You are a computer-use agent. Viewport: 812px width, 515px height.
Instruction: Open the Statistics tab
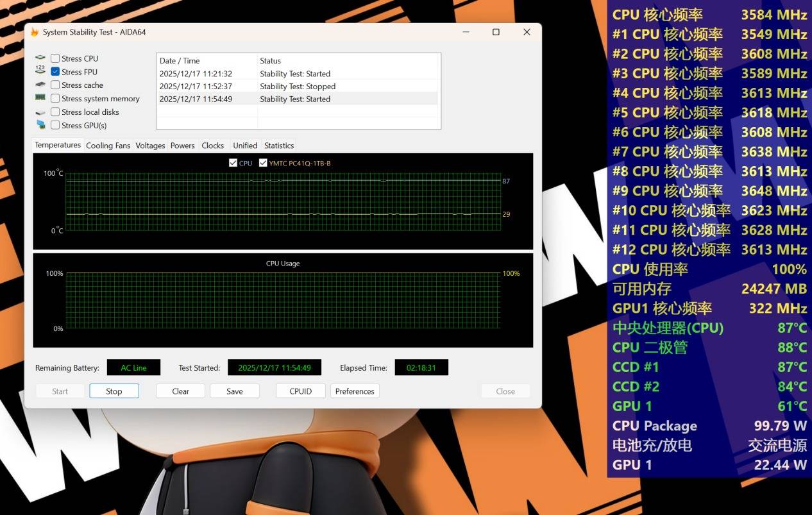pyautogui.click(x=279, y=146)
